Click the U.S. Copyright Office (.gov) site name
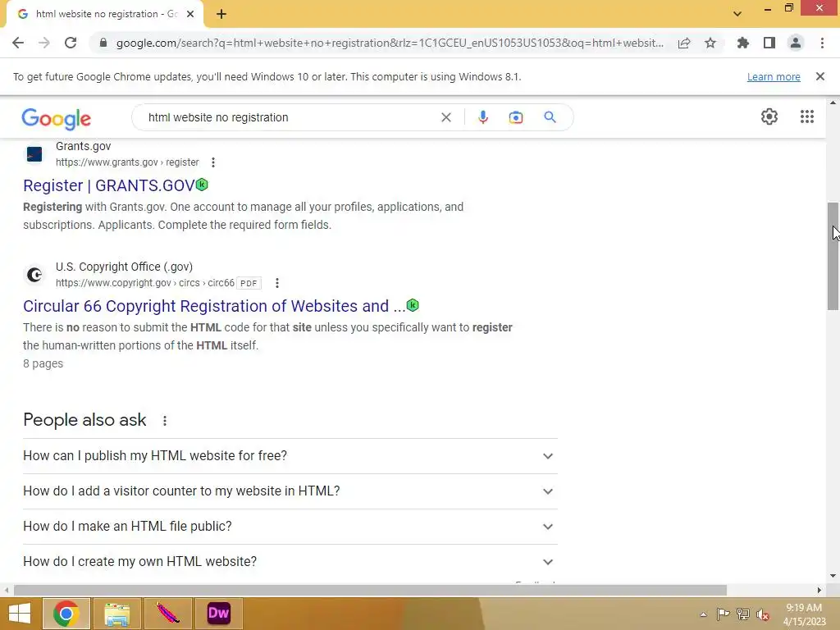 click(125, 267)
